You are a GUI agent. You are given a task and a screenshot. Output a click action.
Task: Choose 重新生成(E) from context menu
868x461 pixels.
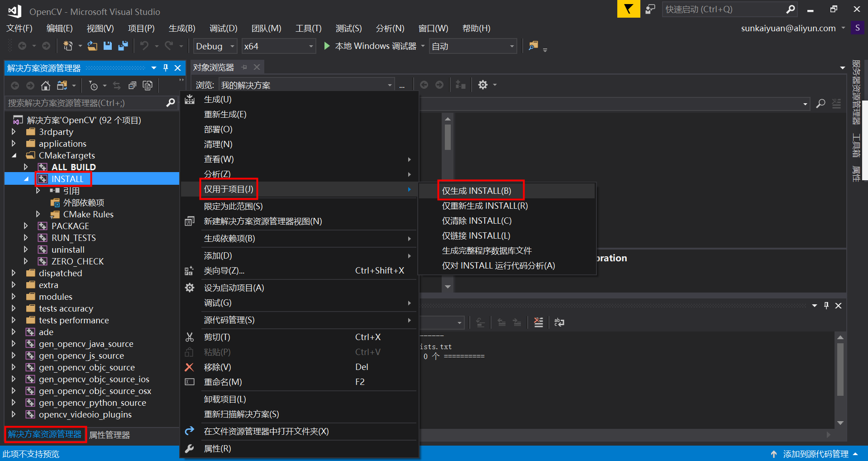tap(299, 114)
